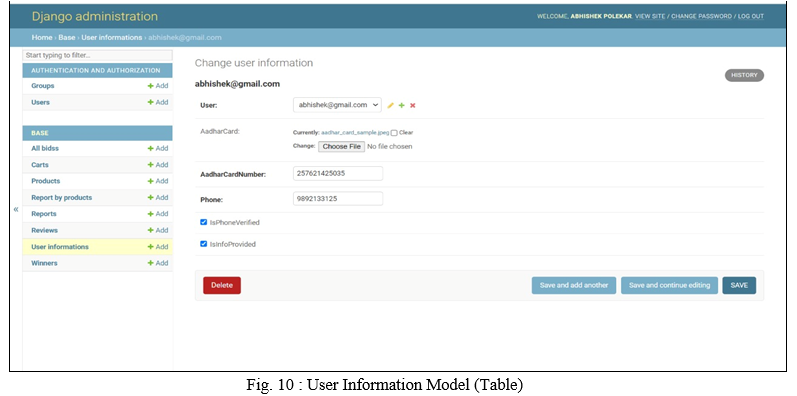Add a new Product entry
Image resolution: width=797 pixels, height=396 pixels.
pos(158,181)
